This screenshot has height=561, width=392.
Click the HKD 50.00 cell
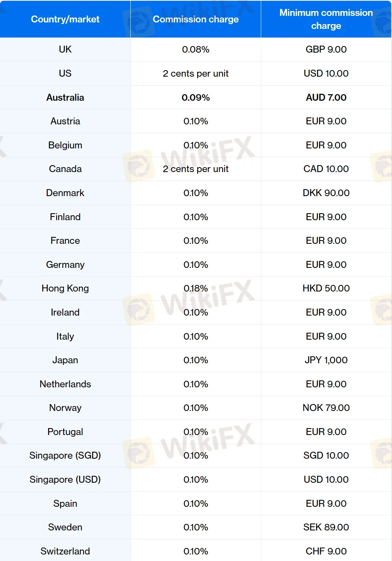tap(326, 288)
